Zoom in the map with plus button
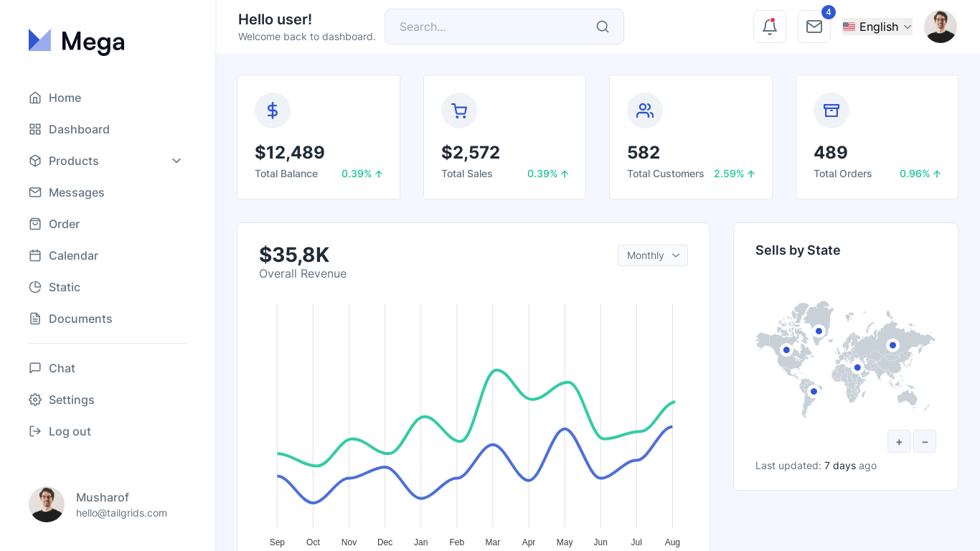980x551 pixels. (x=899, y=441)
